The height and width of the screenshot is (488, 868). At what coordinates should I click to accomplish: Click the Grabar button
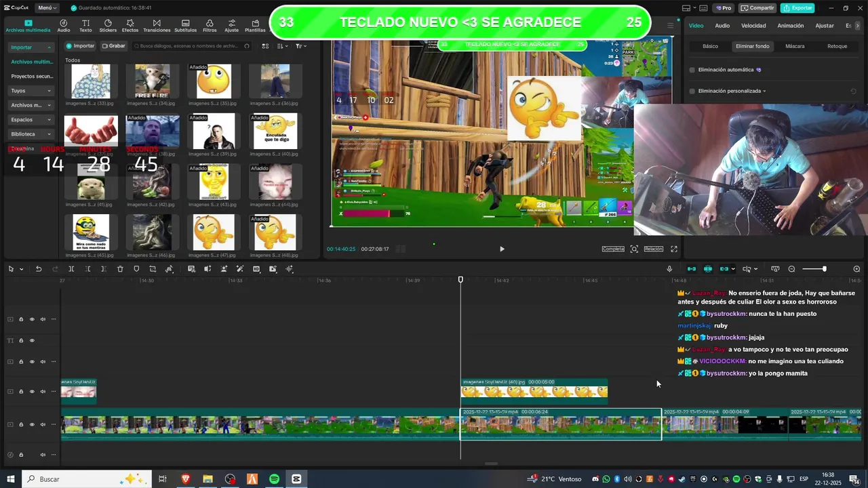point(113,46)
